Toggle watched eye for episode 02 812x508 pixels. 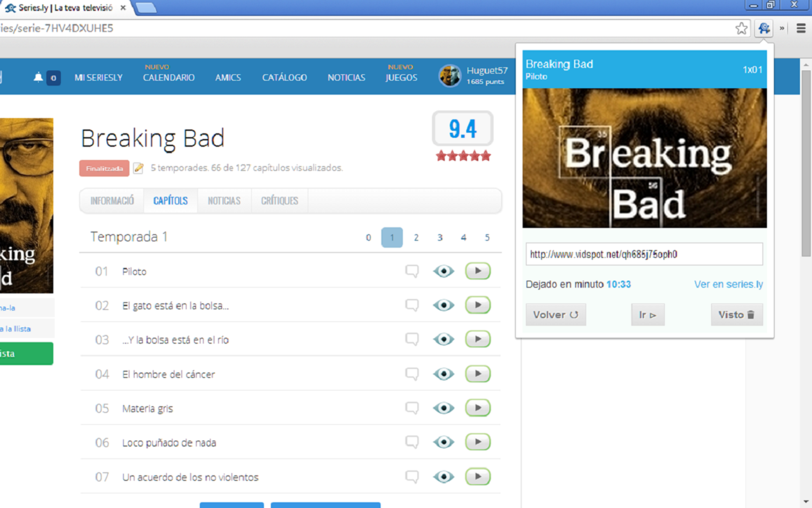(443, 305)
